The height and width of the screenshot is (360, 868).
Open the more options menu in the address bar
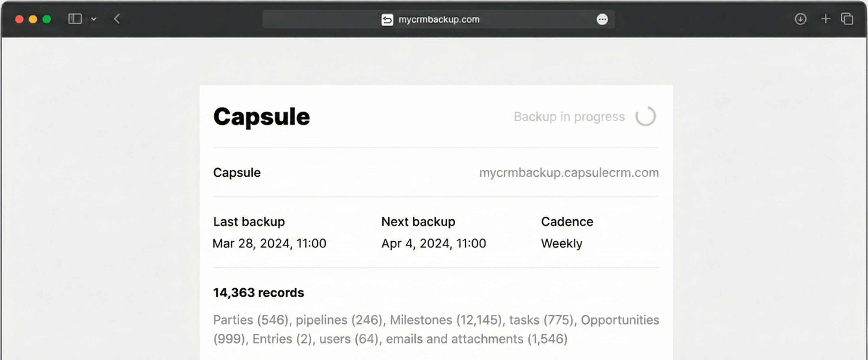(x=602, y=20)
